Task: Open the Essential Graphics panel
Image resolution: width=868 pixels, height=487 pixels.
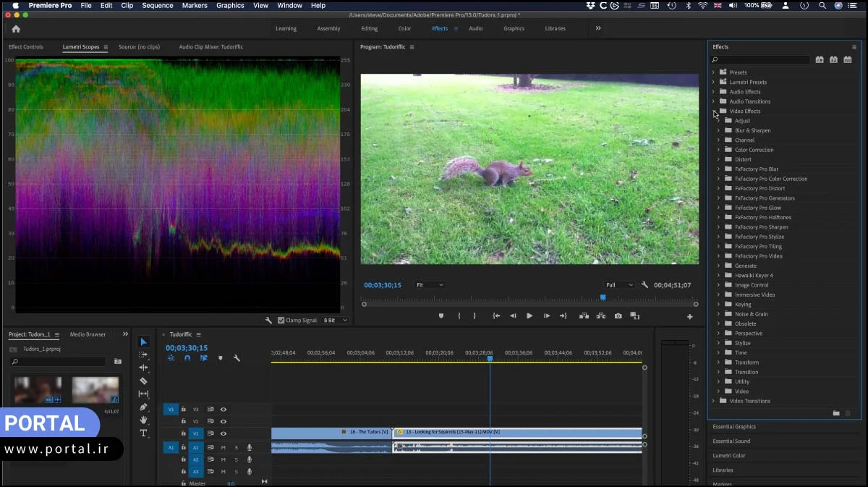Action: coord(734,427)
